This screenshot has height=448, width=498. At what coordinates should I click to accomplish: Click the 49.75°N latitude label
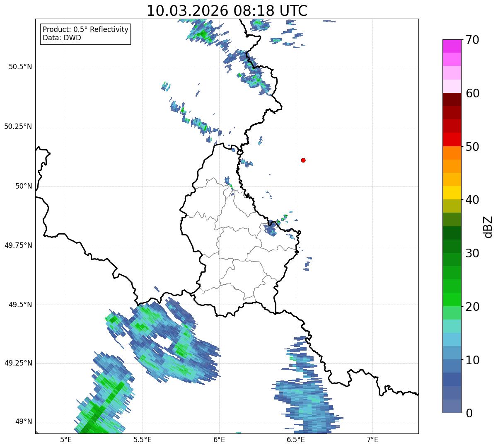pos(18,245)
